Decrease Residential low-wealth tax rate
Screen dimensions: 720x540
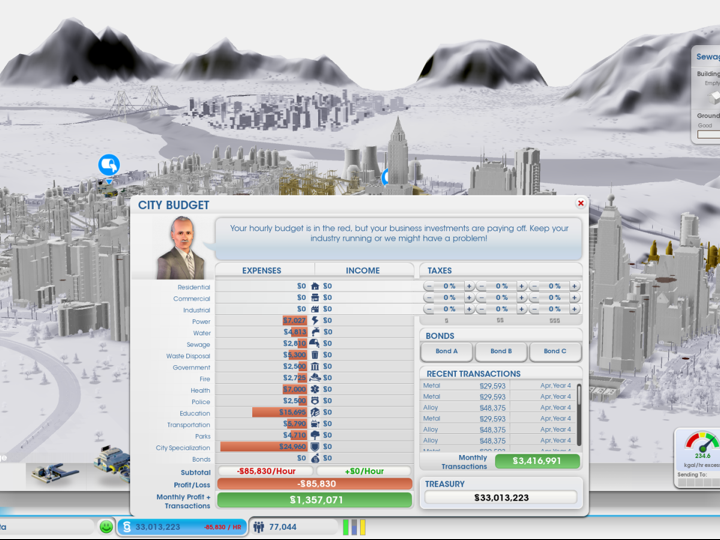pyautogui.click(x=429, y=286)
